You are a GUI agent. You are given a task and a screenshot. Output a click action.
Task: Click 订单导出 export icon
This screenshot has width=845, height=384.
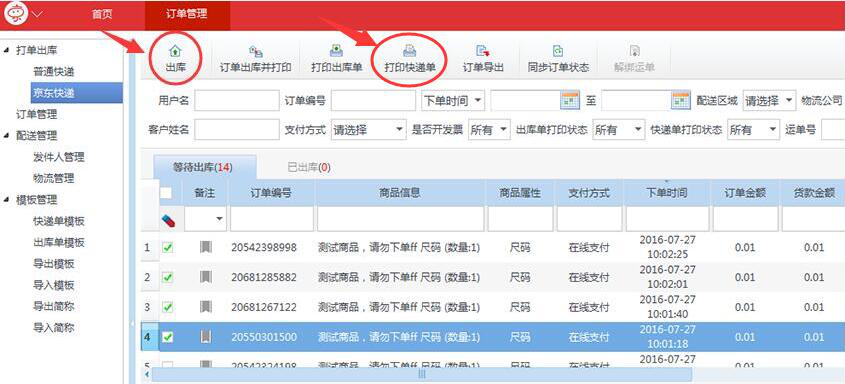pyautogui.click(x=483, y=51)
